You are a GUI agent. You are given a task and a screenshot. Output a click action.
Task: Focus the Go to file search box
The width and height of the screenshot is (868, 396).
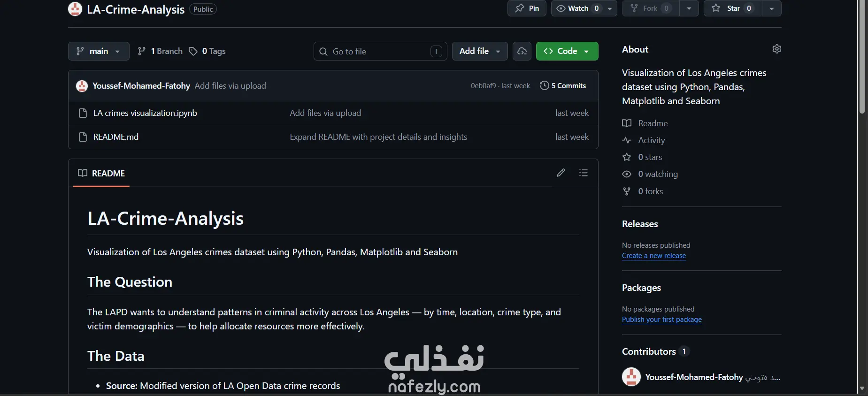coord(380,51)
